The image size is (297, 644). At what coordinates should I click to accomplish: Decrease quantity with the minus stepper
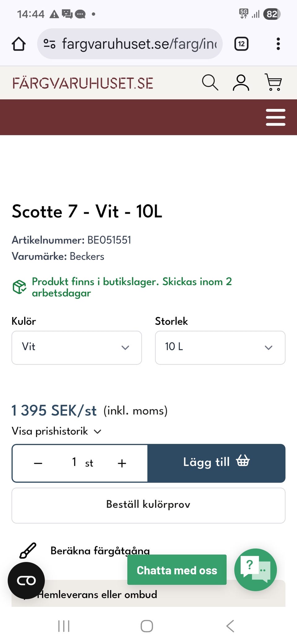click(x=38, y=463)
